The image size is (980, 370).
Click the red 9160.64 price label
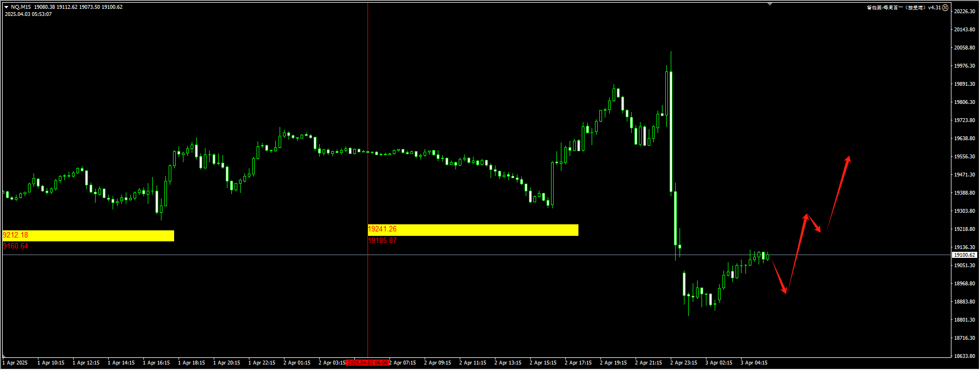click(15, 246)
